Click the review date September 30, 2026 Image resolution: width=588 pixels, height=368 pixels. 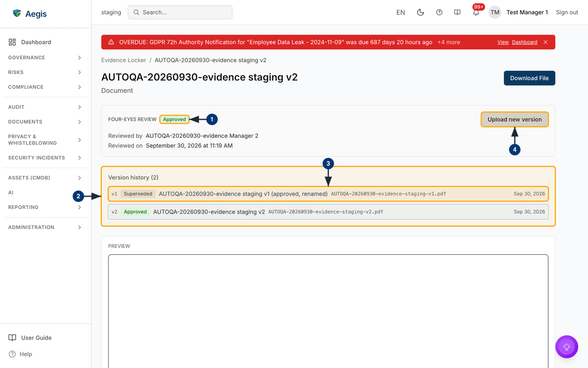(189, 146)
